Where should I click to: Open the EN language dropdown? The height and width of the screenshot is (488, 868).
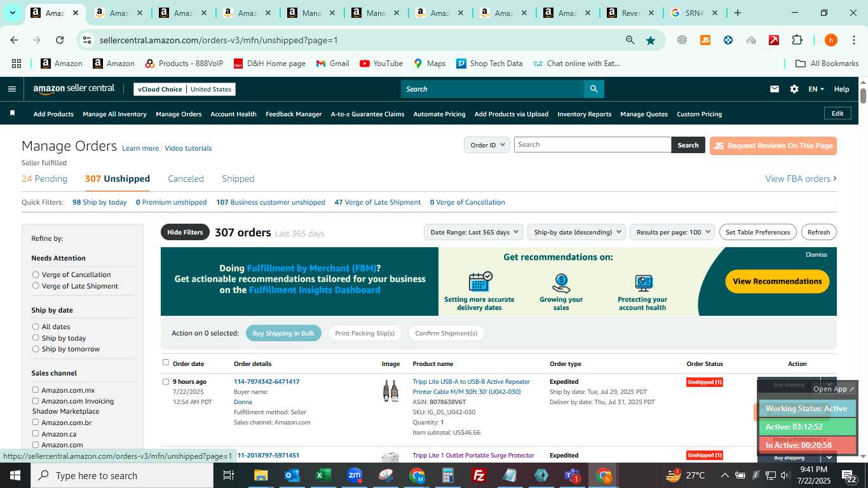coord(816,89)
